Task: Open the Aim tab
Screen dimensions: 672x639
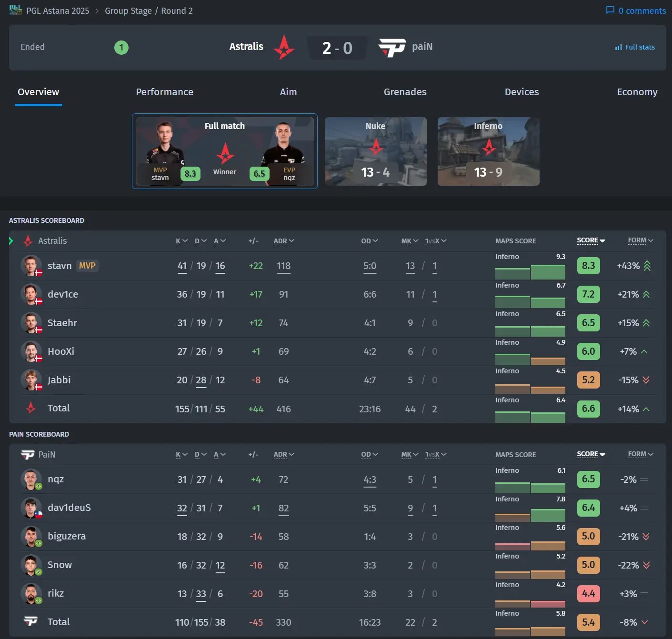Action: [x=288, y=92]
